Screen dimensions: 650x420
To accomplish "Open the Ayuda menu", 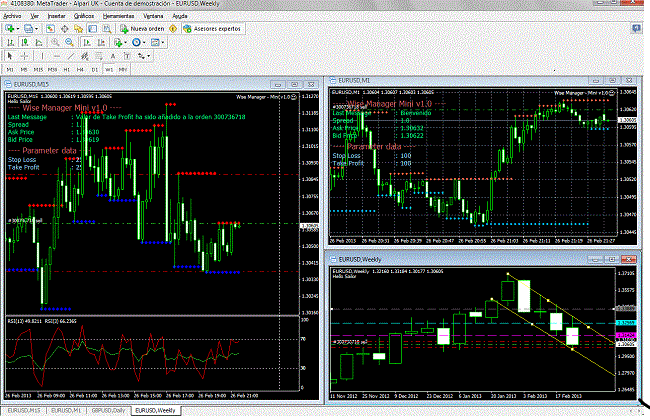I will (x=180, y=16).
